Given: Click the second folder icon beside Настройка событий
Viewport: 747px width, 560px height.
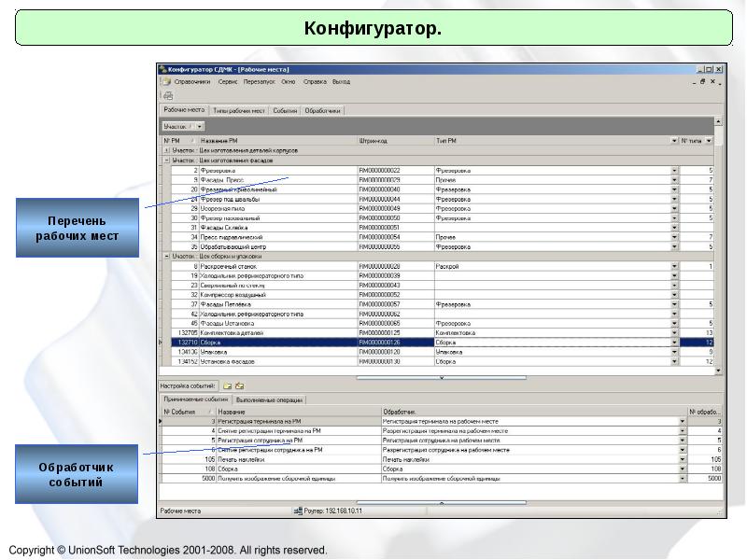Looking at the screenshot, I should (x=239, y=385).
